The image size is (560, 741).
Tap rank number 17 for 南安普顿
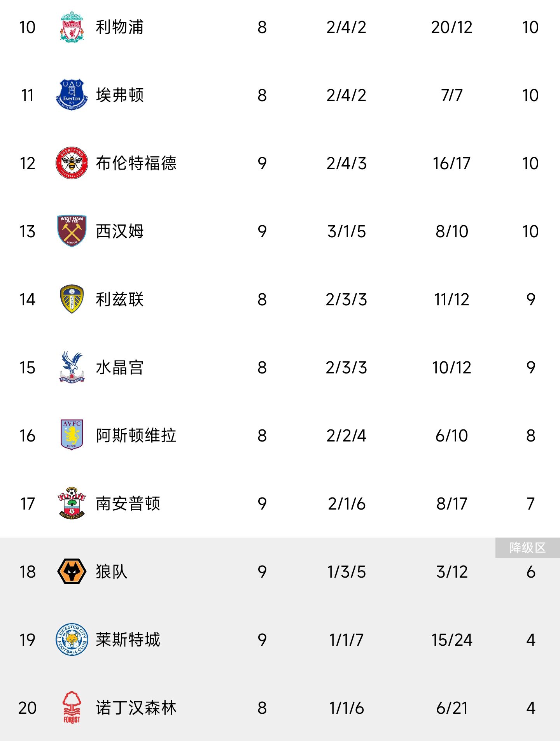pyautogui.click(x=27, y=504)
